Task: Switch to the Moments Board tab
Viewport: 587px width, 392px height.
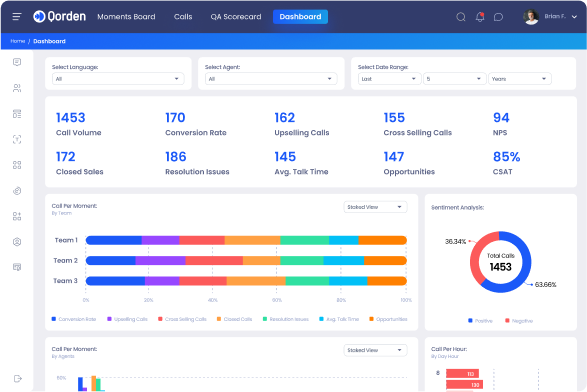Action: 126,17
